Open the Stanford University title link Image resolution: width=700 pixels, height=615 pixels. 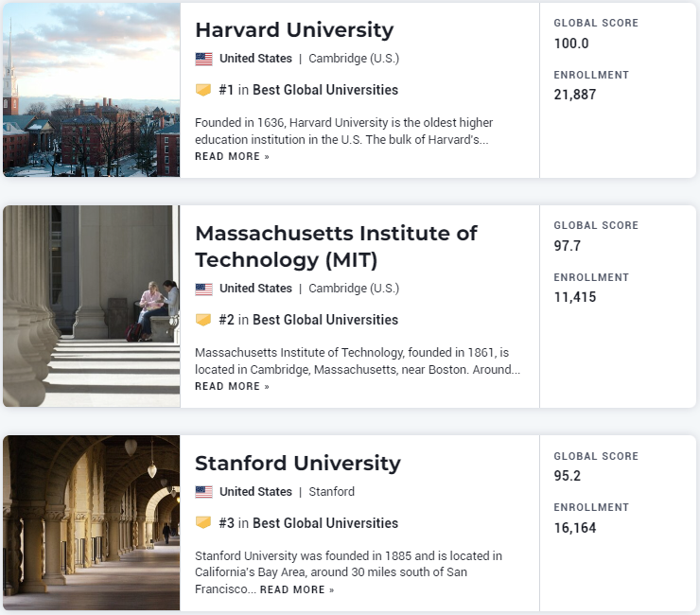pyautogui.click(x=298, y=464)
